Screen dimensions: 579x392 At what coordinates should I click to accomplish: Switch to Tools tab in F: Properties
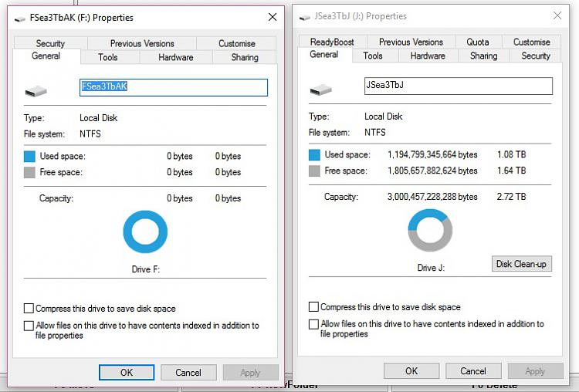click(108, 57)
